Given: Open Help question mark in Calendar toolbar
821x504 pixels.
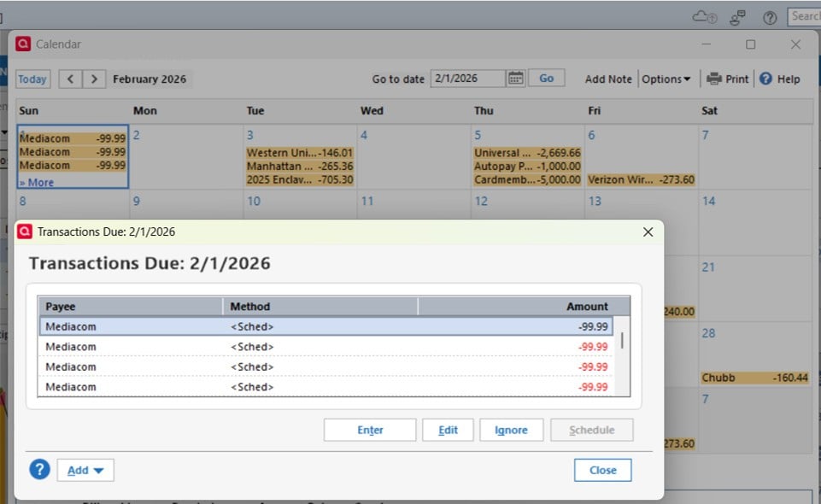Looking at the screenshot, I should coord(765,79).
